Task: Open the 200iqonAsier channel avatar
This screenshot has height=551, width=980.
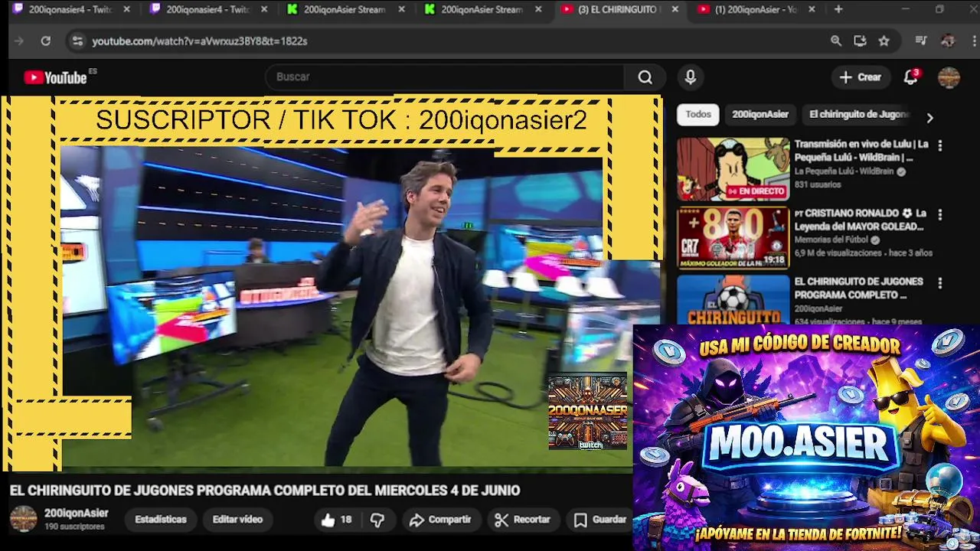Action: click(23, 519)
